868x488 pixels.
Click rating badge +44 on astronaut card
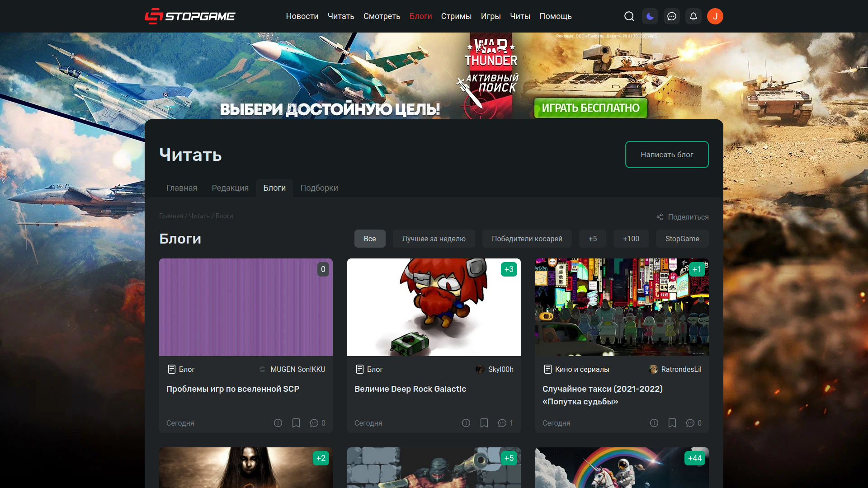[695, 458]
